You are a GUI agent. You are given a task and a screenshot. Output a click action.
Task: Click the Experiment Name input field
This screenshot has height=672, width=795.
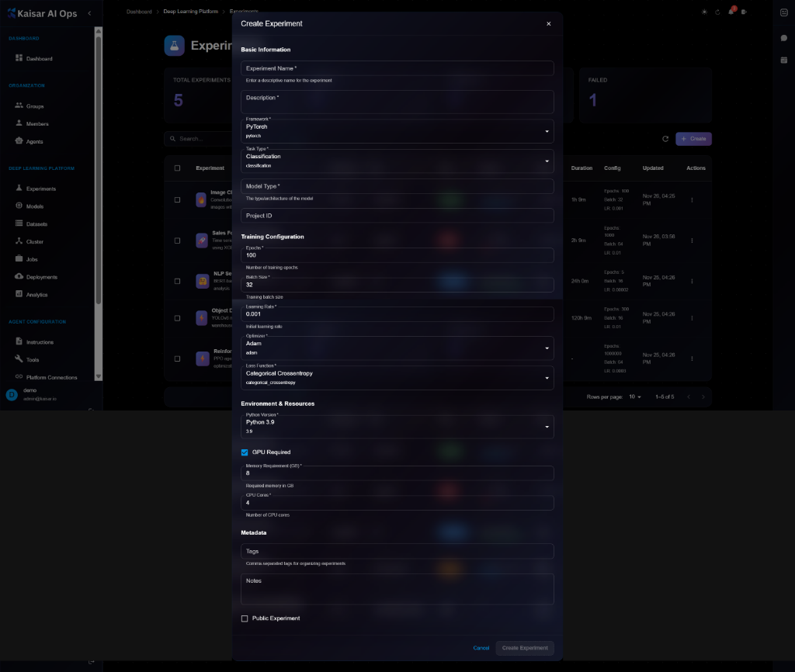tap(397, 68)
